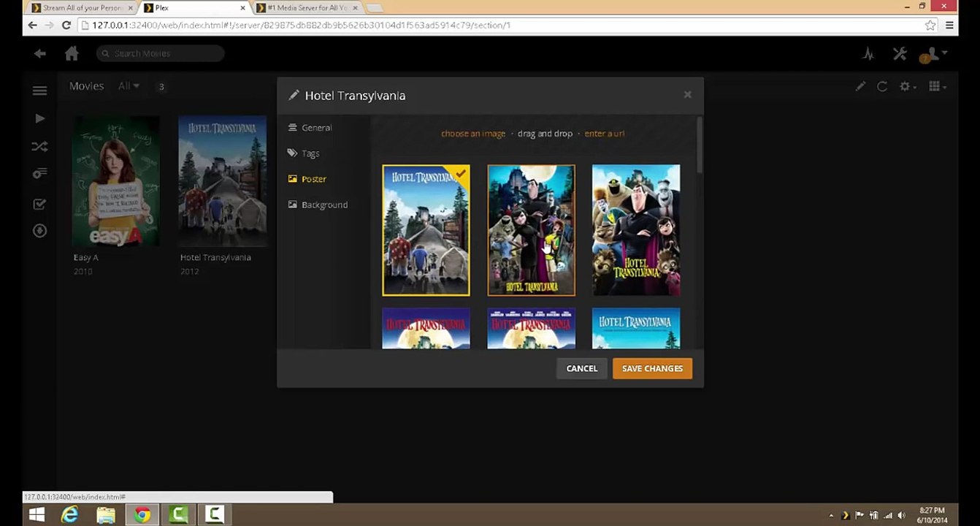
Task: Click the Save Changes button
Action: tap(652, 369)
